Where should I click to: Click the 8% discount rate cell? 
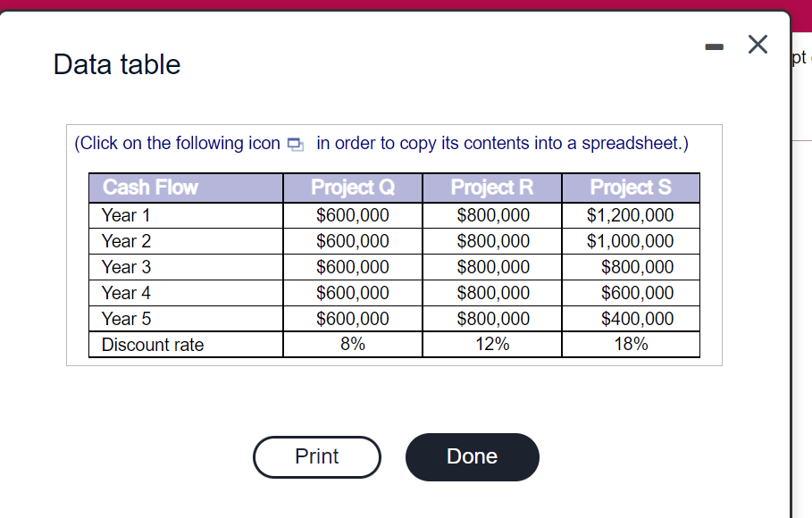coord(353,344)
